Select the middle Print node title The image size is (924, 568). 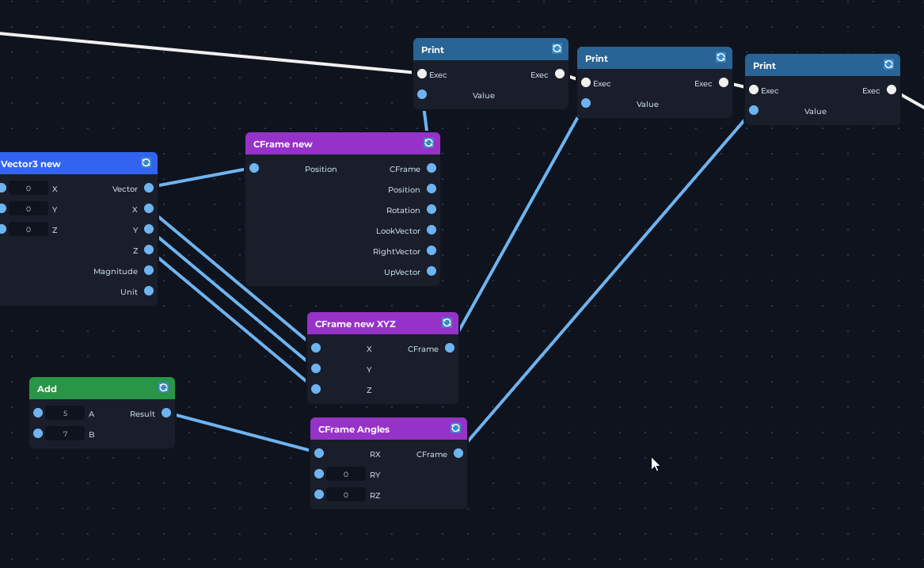596,59
